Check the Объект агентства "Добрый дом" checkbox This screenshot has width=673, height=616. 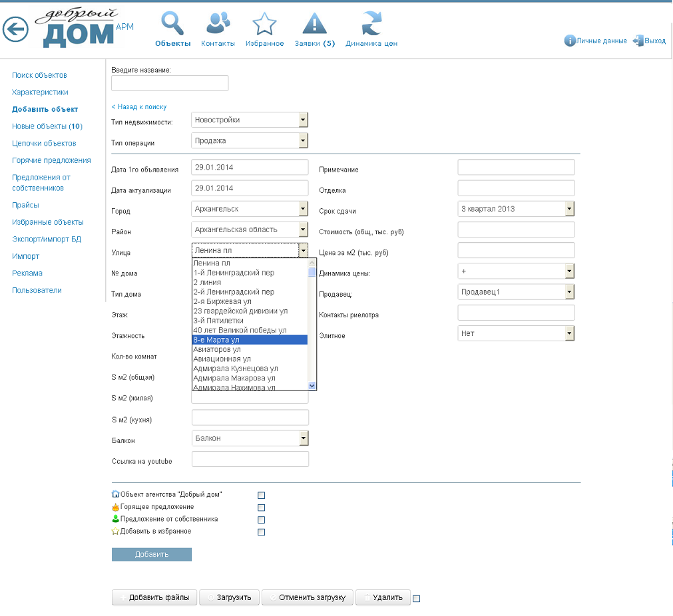click(x=261, y=495)
